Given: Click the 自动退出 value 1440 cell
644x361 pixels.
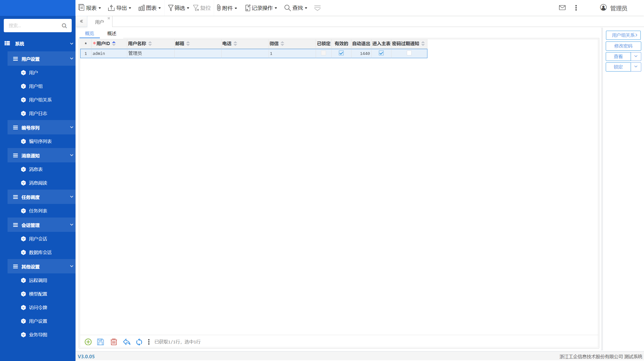Looking at the screenshot, I should tap(361, 53).
